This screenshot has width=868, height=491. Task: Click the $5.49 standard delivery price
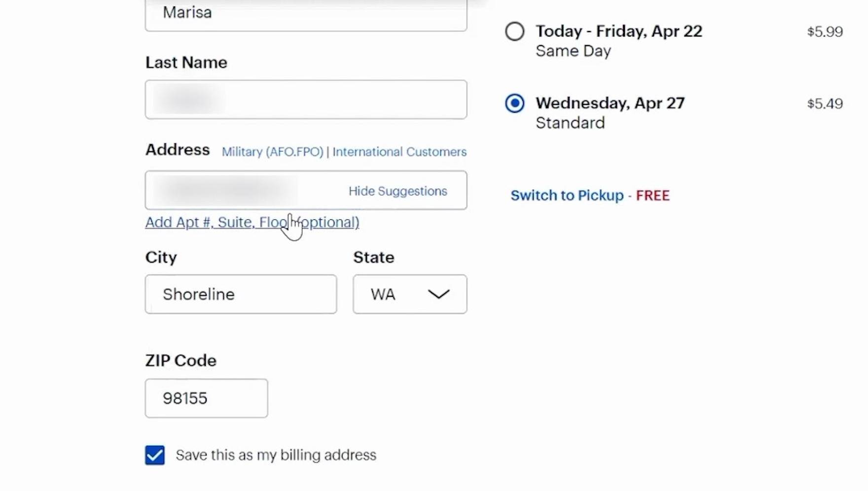[x=825, y=104]
